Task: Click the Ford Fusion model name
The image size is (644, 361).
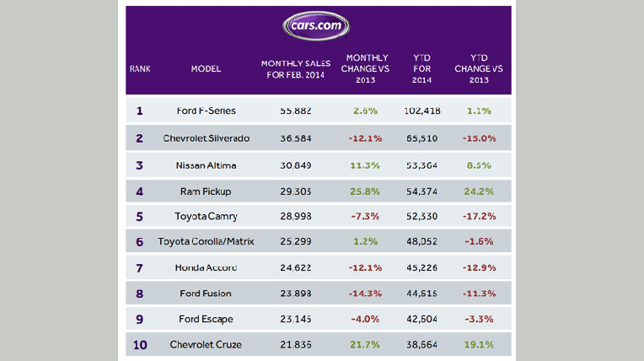Action: point(207,294)
